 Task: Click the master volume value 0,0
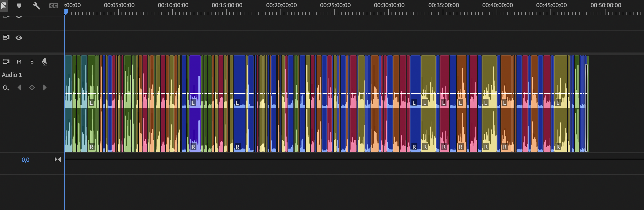point(25,160)
